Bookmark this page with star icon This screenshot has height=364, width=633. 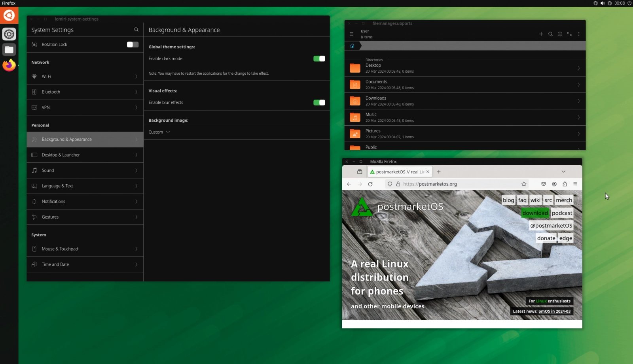(524, 184)
